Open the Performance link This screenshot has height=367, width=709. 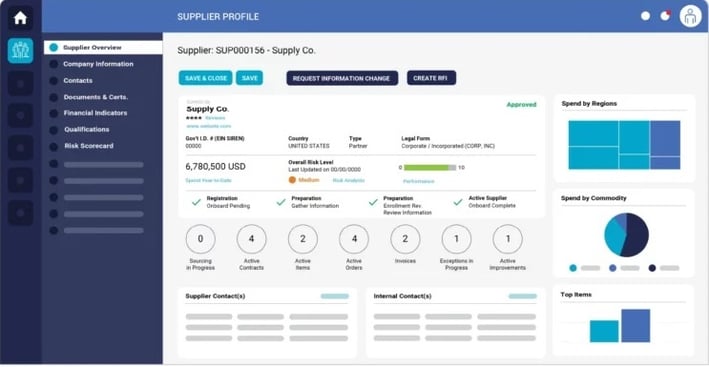click(419, 181)
